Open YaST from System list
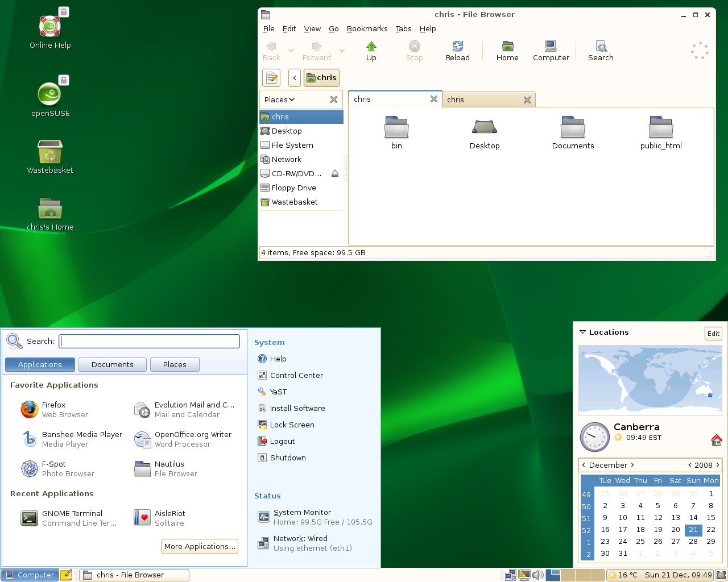Image resolution: width=728 pixels, height=582 pixels. [272, 392]
